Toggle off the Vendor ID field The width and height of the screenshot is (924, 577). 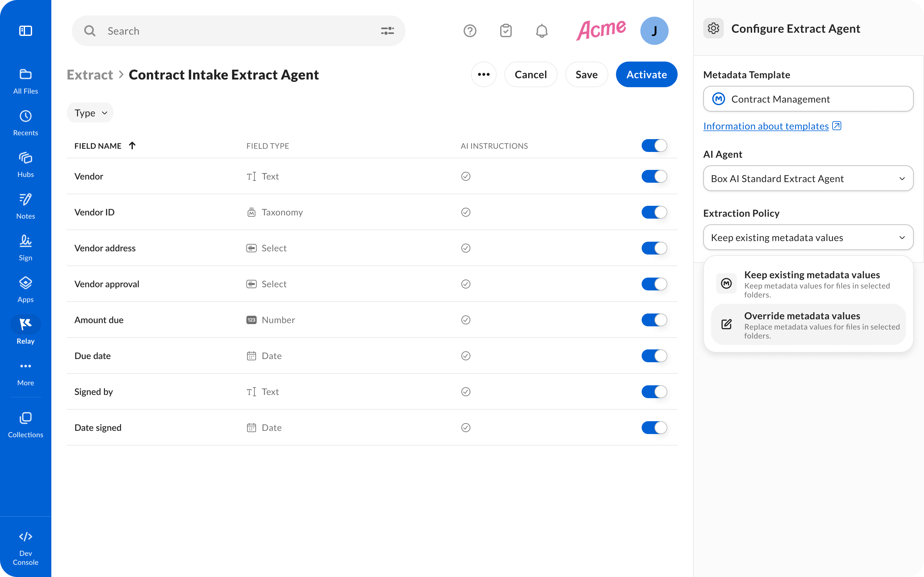tap(654, 212)
